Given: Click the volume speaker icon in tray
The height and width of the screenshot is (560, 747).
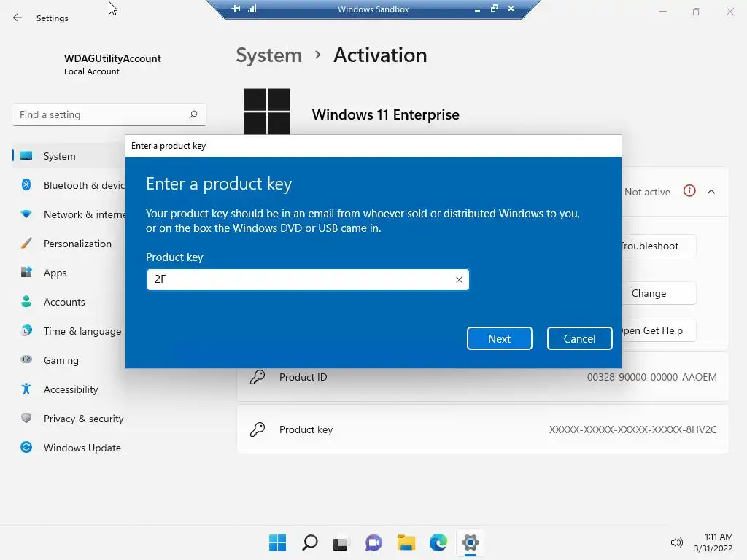Looking at the screenshot, I should pos(676,542).
